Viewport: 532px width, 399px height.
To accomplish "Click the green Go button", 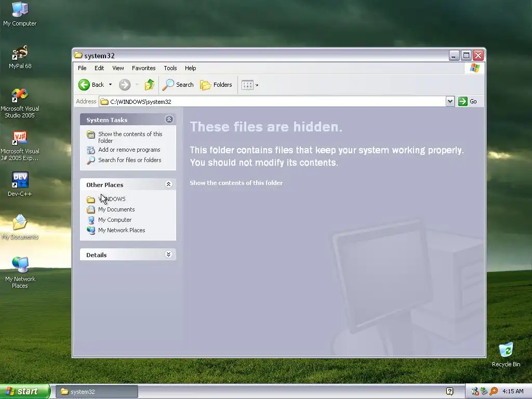I will tap(468, 101).
